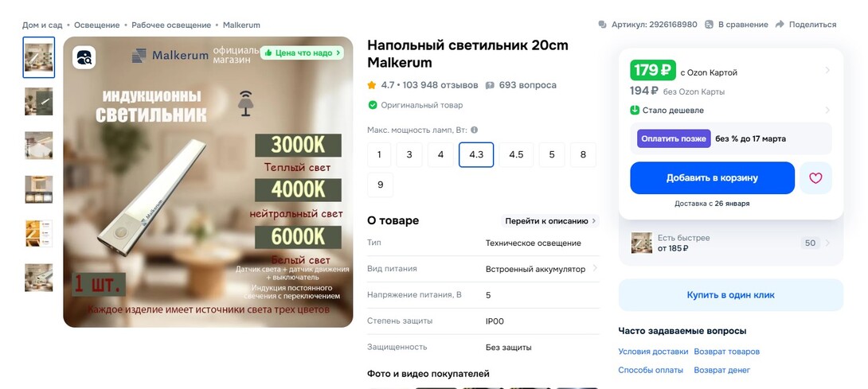The height and width of the screenshot is (389, 868).
Task: Go to Рабочее освещение breadcrumb
Action: pos(171,25)
